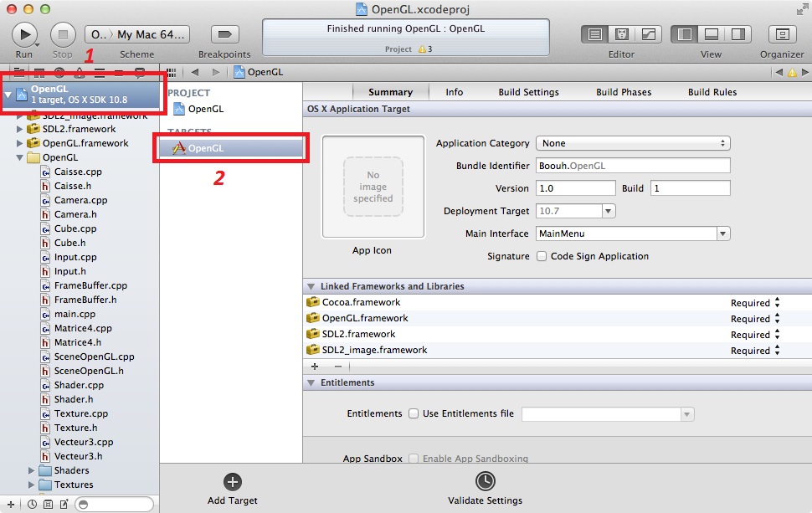The image size is (812, 513).
Task: Toggle the Breakpoints button
Action: coord(224,34)
